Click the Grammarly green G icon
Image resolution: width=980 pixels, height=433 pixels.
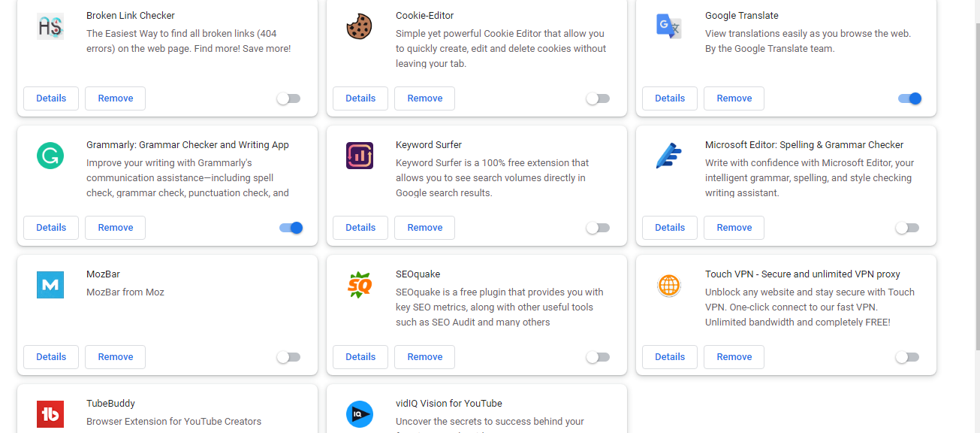click(x=50, y=156)
